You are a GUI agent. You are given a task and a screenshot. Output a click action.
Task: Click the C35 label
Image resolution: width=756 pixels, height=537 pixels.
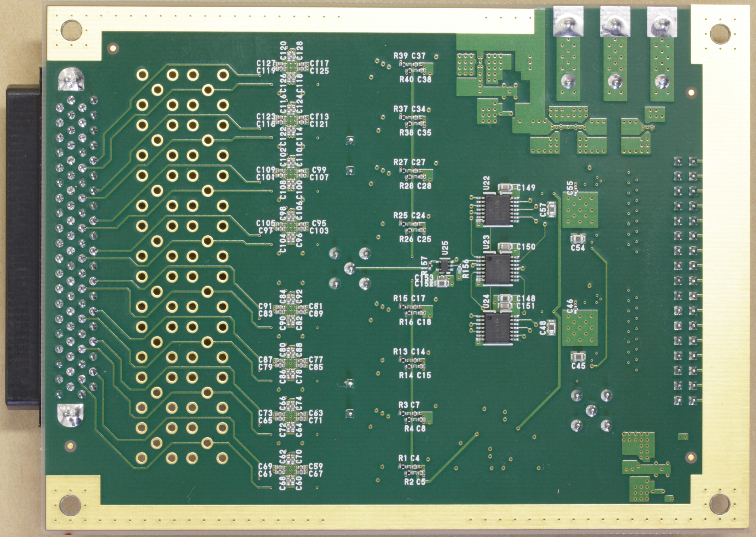coord(424,133)
